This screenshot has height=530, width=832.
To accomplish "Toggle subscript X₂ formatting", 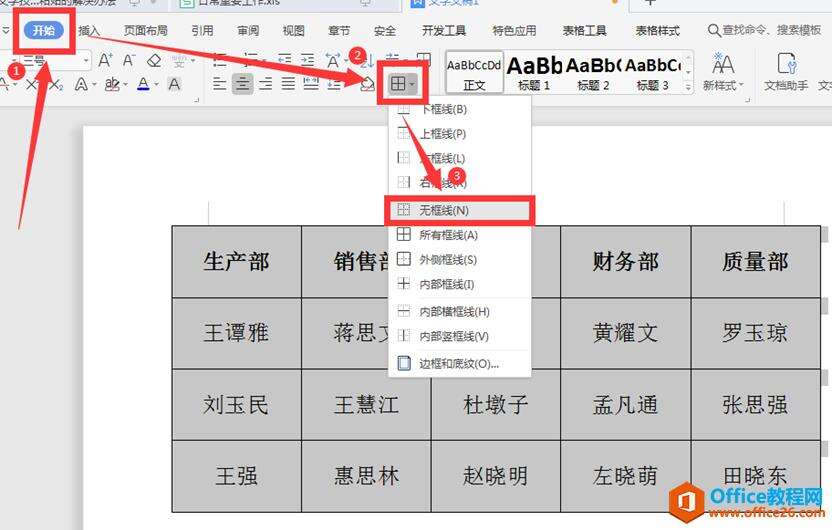I will tap(56, 84).
